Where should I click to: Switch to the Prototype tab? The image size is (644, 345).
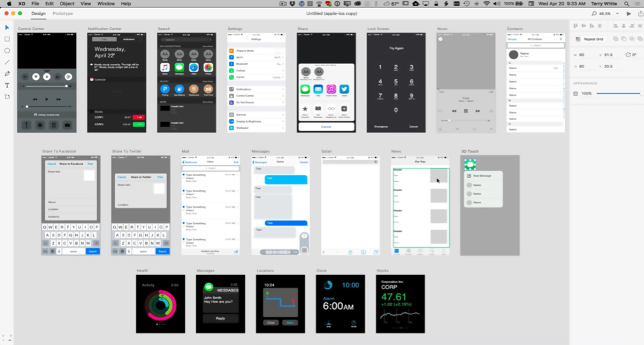[x=63, y=13]
